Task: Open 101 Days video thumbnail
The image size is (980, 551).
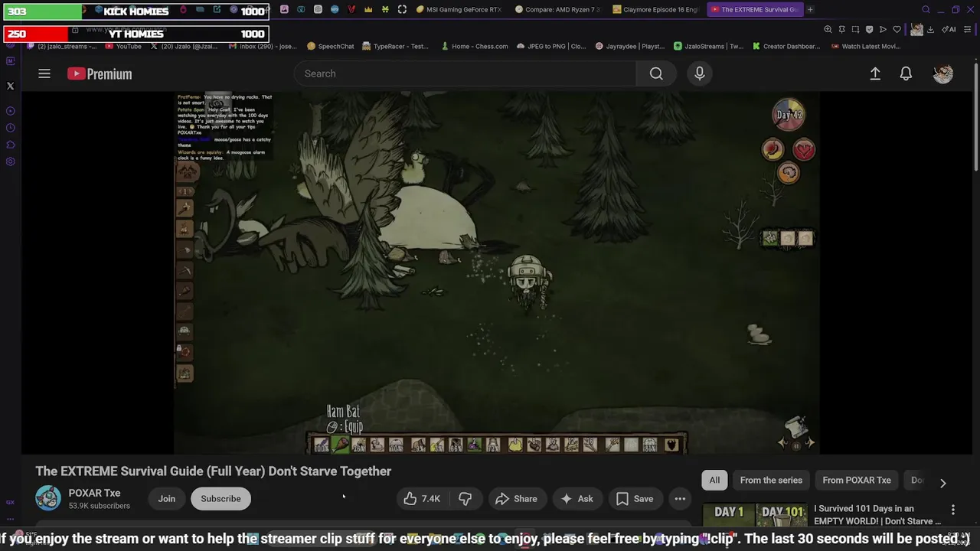Action: click(x=755, y=517)
